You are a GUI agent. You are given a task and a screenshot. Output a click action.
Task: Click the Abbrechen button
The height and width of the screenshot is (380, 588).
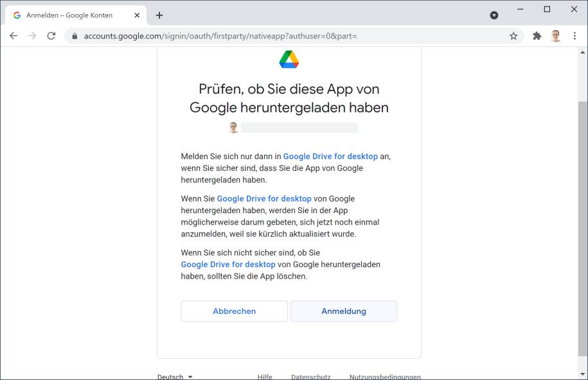pos(235,311)
